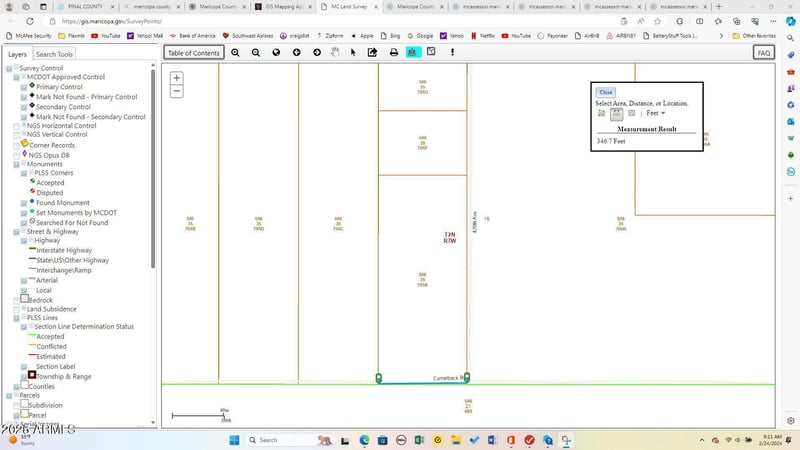Enable the Corner Records layer checkbox
Screen dimensions: 800x450
pyautogui.click(x=16, y=145)
